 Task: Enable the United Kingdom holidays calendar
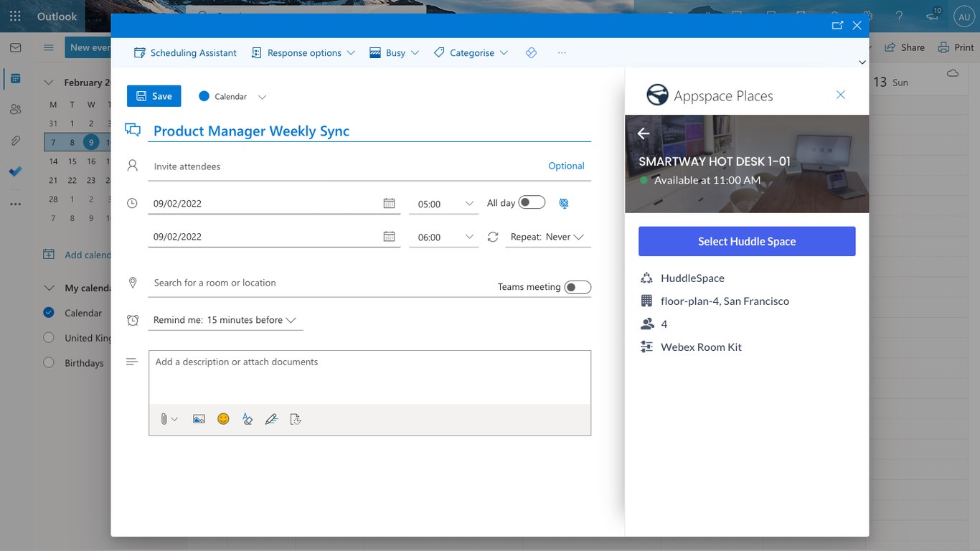point(49,337)
